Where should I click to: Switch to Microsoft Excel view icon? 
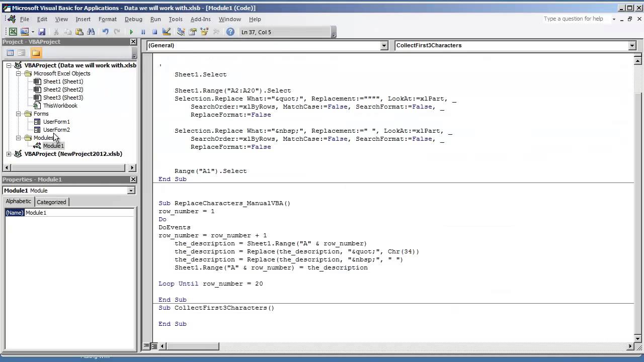click(13, 32)
